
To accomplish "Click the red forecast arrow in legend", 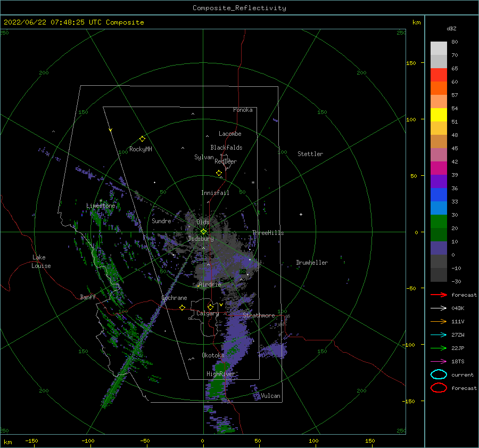I will click(x=439, y=295).
